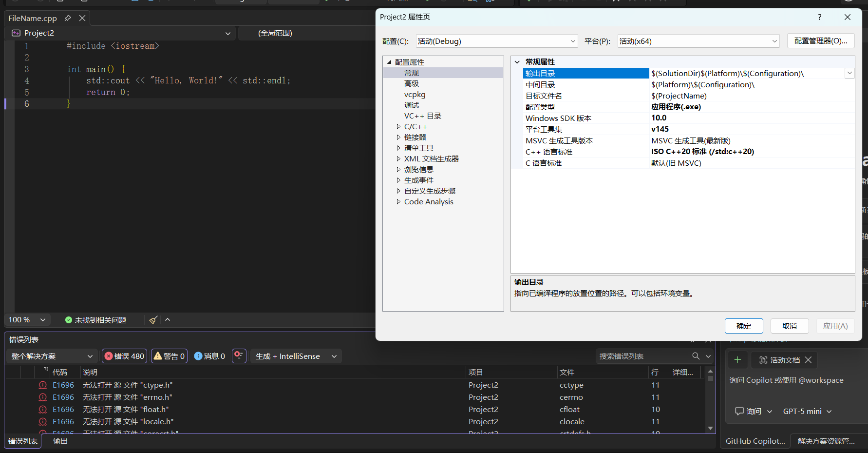The height and width of the screenshot is (453, 868).
Task: Open the 询问 Copilot mode dropdown
Action: pyautogui.click(x=754, y=412)
